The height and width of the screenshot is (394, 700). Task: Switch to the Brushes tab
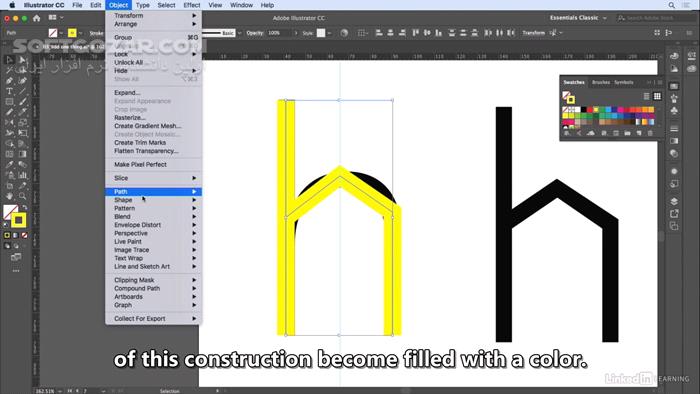click(x=600, y=83)
